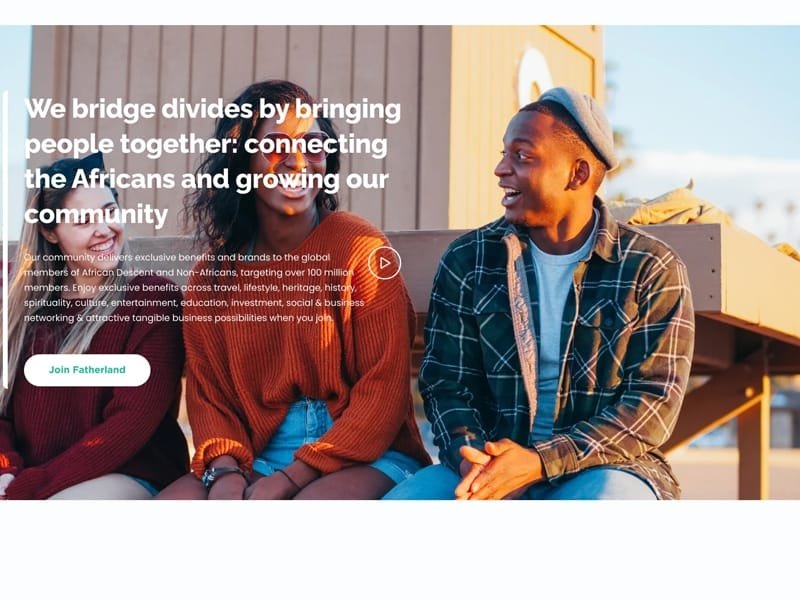This screenshot has height=600, width=800.
Task: Click the man's clasped hands
Action: tap(495, 468)
